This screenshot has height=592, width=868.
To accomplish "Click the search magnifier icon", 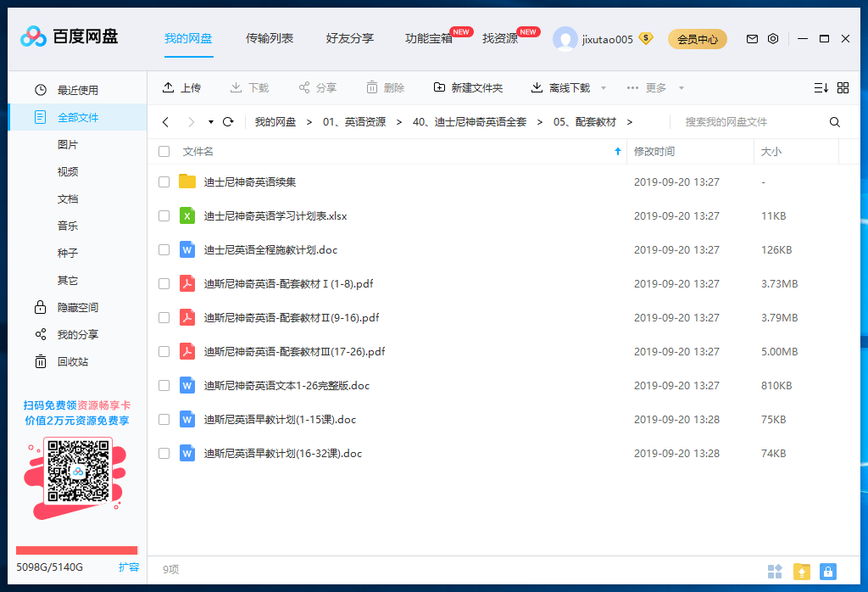I will coord(834,121).
